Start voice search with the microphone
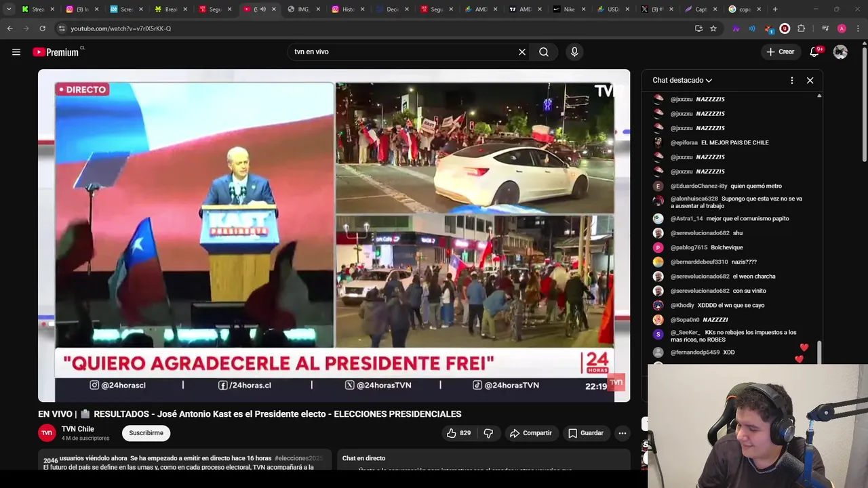868x488 pixels. tap(574, 52)
